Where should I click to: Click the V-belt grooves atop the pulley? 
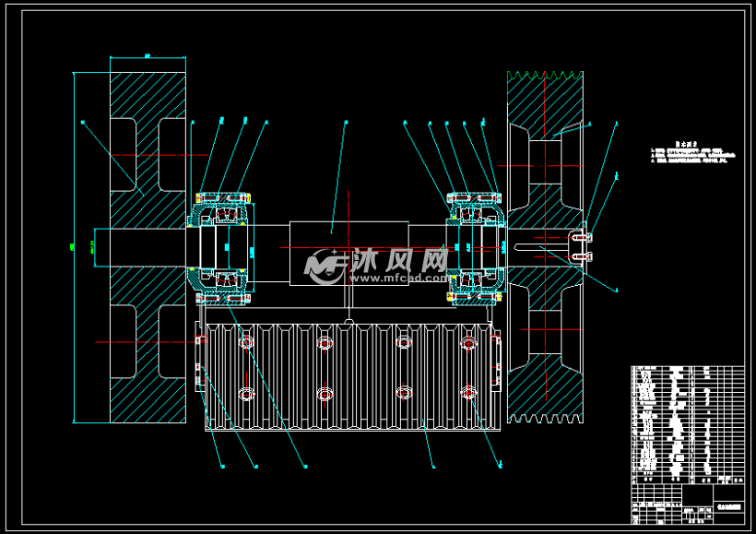tap(544, 75)
